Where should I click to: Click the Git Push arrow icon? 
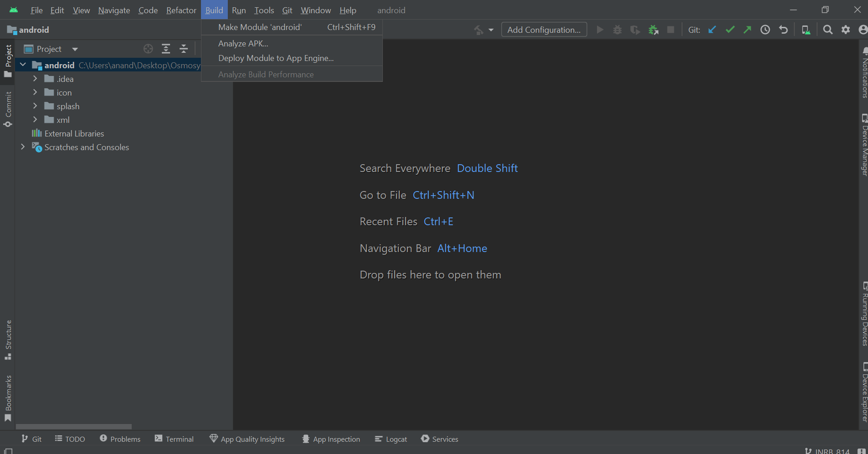pos(748,30)
